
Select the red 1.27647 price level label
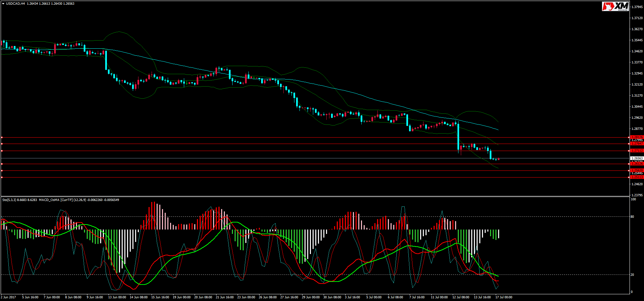click(637, 144)
